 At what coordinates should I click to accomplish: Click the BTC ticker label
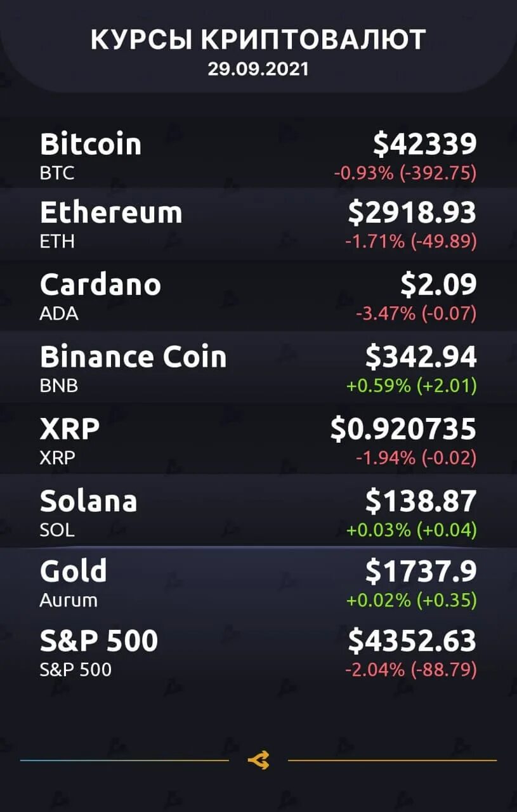tap(57, 173)
